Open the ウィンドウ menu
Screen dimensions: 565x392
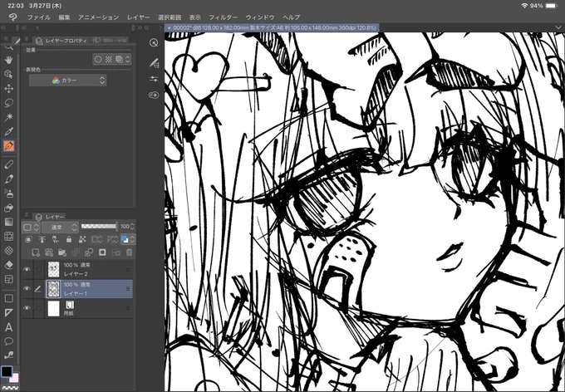260,17
